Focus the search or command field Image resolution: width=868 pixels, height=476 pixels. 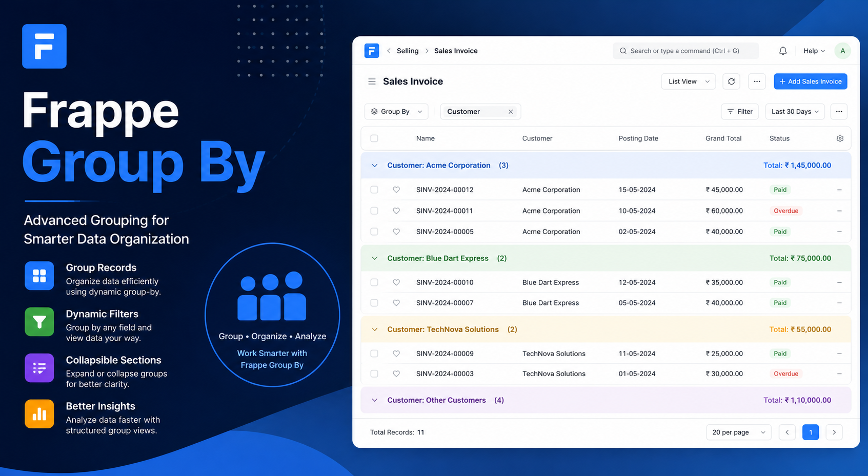[685, 51]
